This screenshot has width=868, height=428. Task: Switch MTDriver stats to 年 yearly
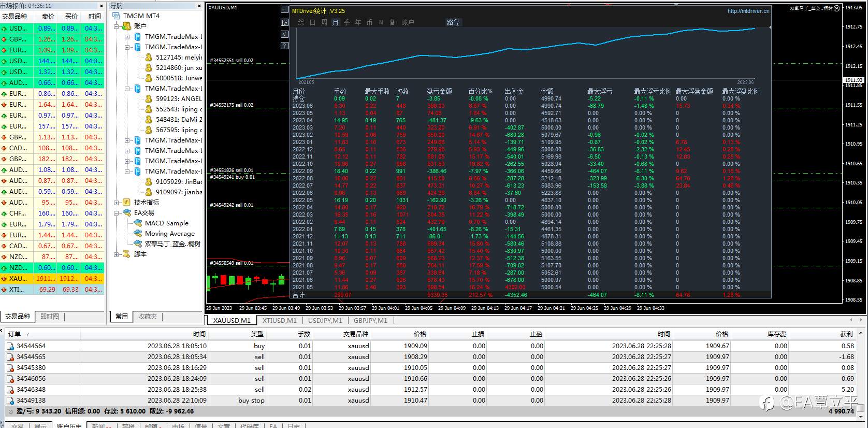(x=358, y=22)
